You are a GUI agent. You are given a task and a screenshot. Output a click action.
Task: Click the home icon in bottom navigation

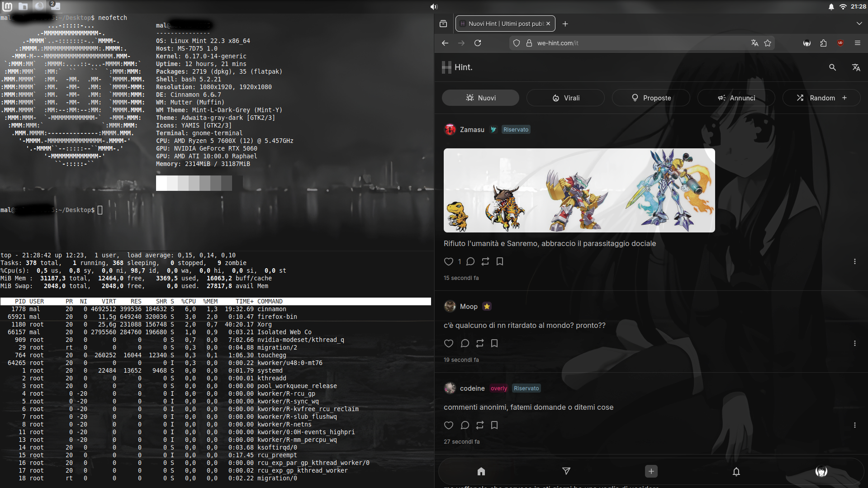481,471
